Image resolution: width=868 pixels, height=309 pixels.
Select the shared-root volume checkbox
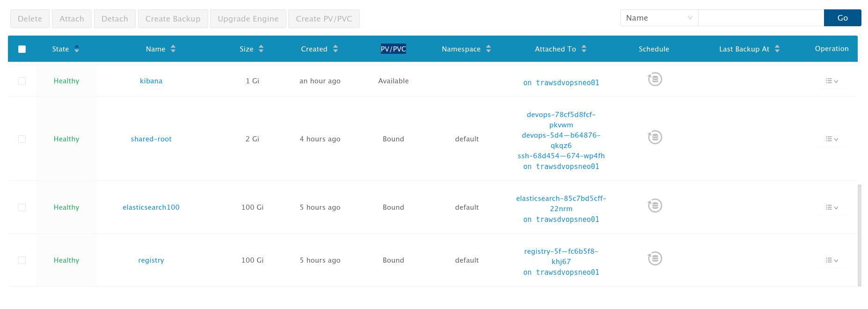(x=22, y=139)
